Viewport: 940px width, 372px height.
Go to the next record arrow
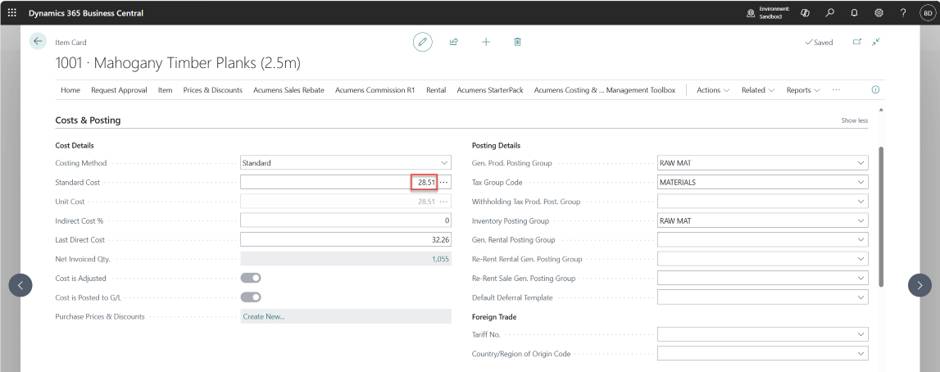tap(920, 285)
